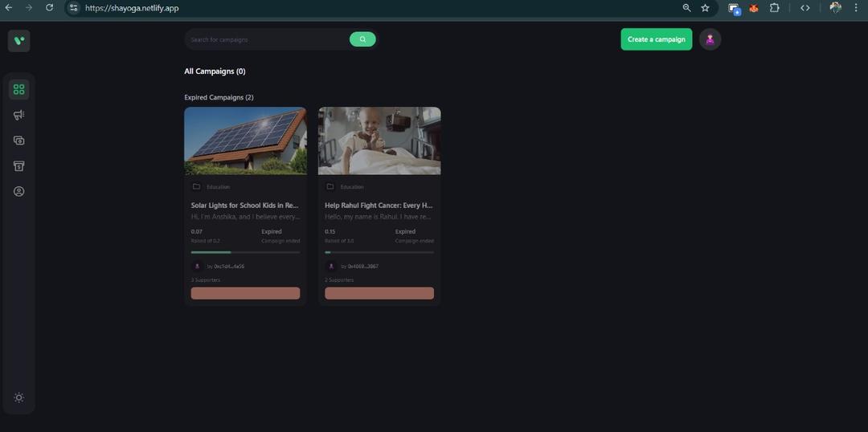Open the hospital child campaign image

click(x=379, y=141)
